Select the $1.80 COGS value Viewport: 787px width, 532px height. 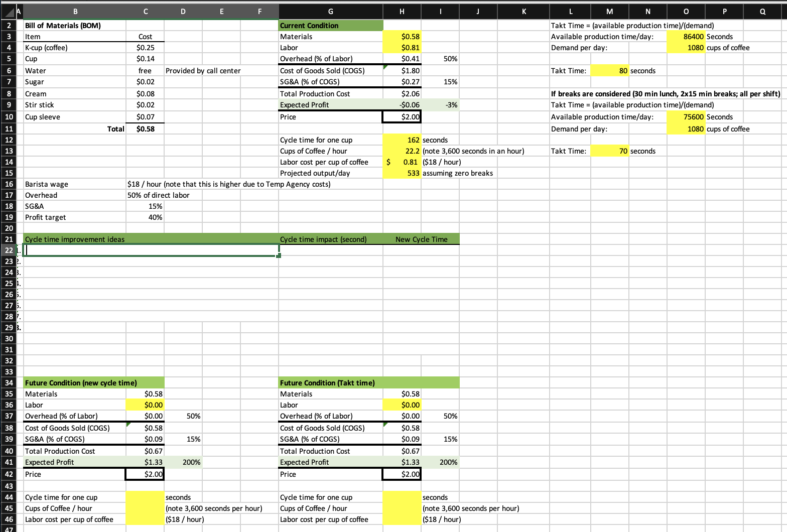(x=402, y=71)
